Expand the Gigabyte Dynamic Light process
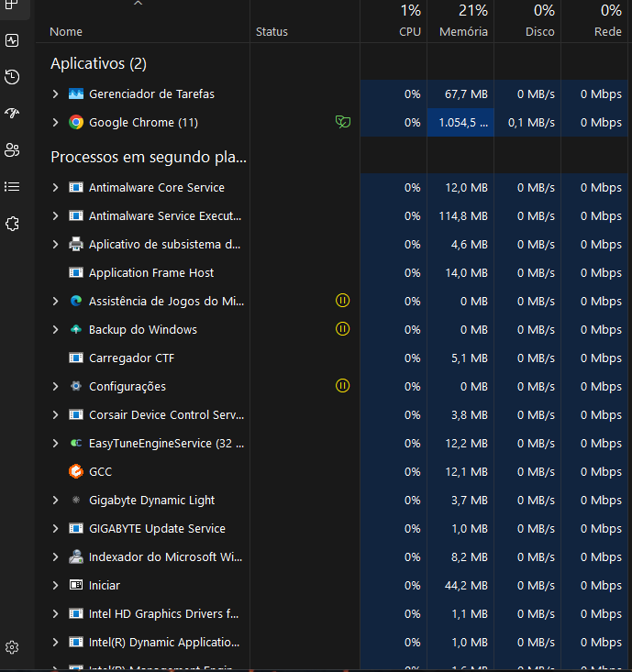Screen dimensions: 632x672 55,500
